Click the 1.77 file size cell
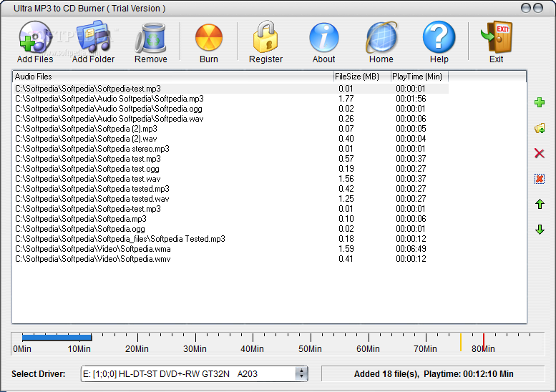Image resolution: width=556 pixels, height=392 pixels. click(346, 99)
